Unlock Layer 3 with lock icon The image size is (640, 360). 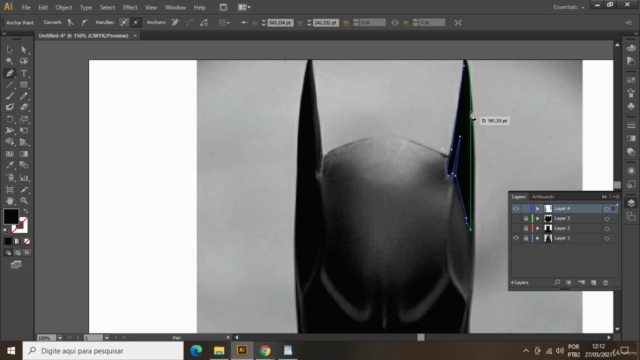pos(526,218)
